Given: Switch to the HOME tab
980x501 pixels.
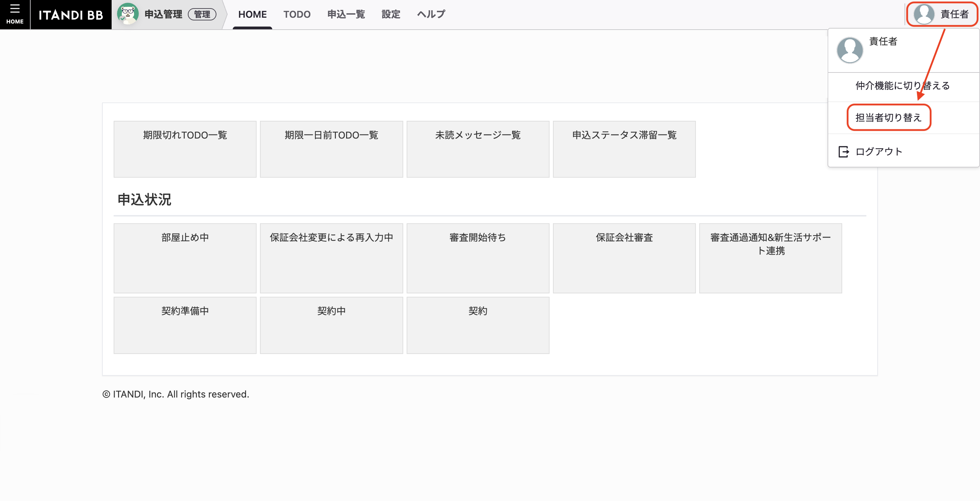Looking at the screenshot, I should click(x=252, y=14).
